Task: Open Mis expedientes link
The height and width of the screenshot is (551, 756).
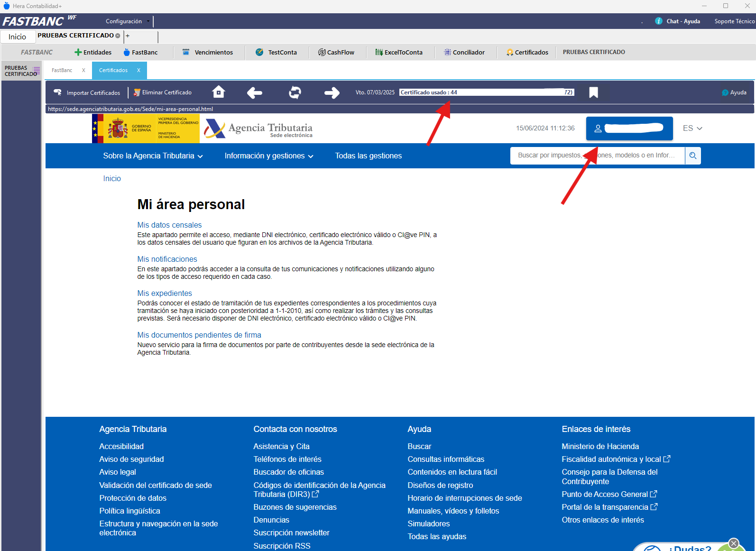Action: click(x=165, y=293)
